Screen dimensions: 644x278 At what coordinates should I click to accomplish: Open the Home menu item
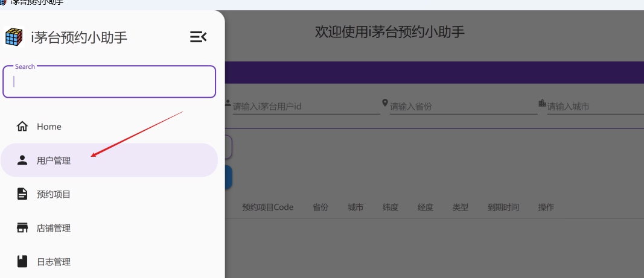pyautogui.click(x=109, y=127)
